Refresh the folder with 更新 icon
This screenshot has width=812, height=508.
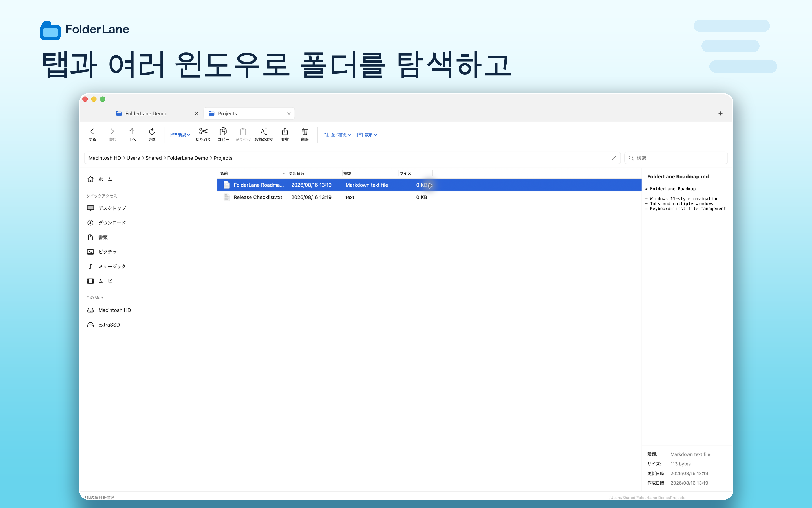tap(152, 131)
